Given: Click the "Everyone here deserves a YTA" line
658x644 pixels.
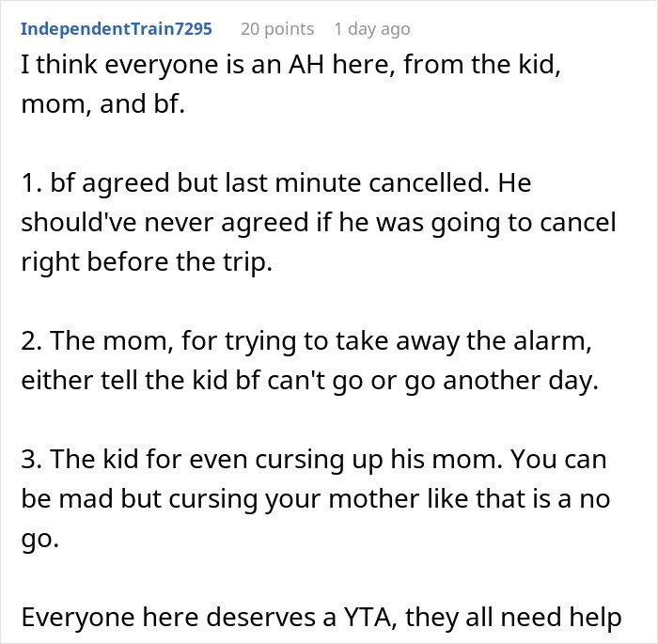Looking at the screenshot, I should 321,619.
